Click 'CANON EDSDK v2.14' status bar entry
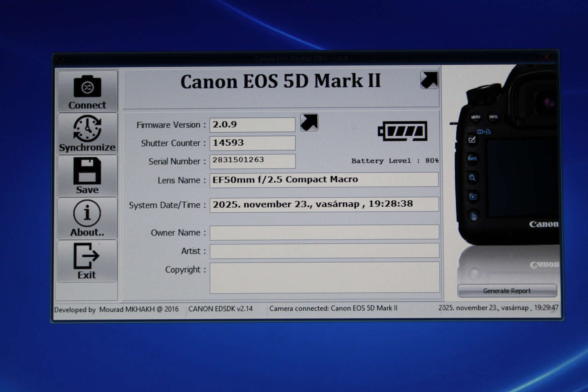Image resolution: width=588 pixels, height=392 pixels. pyautogui.click(x=221, y=309)
